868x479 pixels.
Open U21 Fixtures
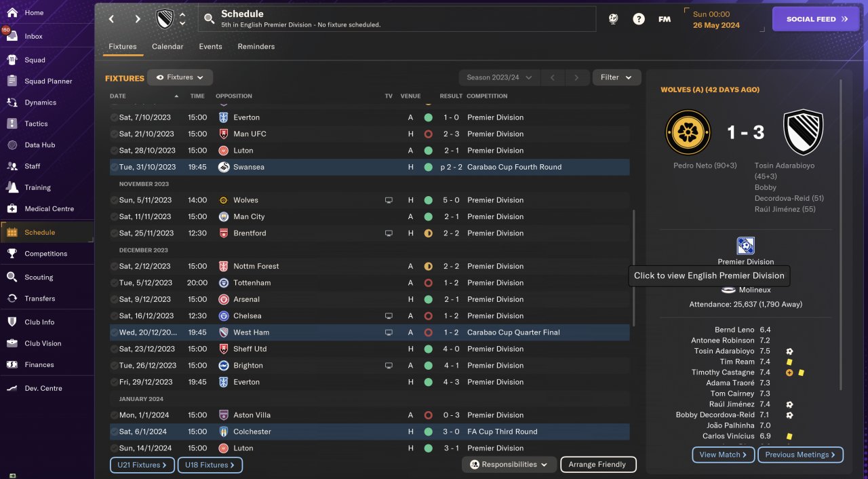142,465
